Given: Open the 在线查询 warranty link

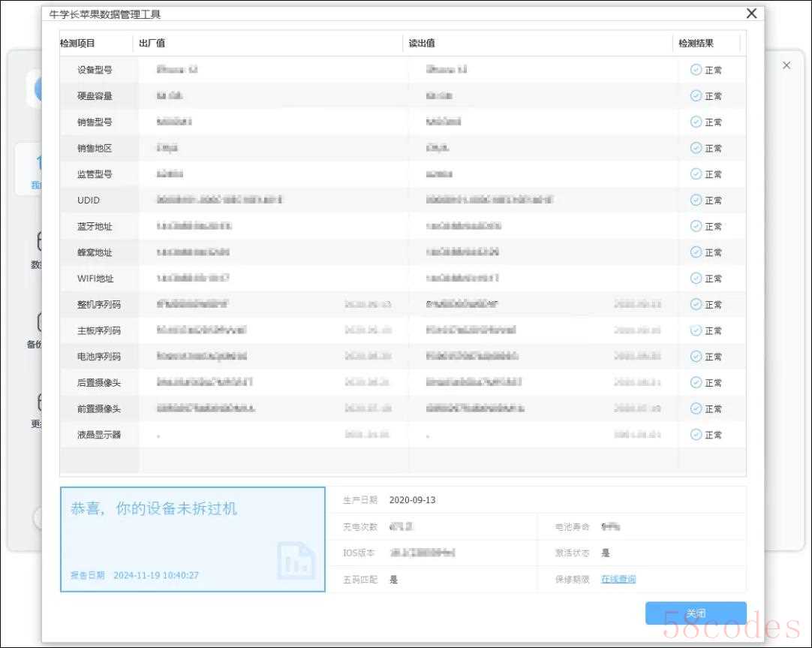Looking at the screenshot, I should [618, 579].
